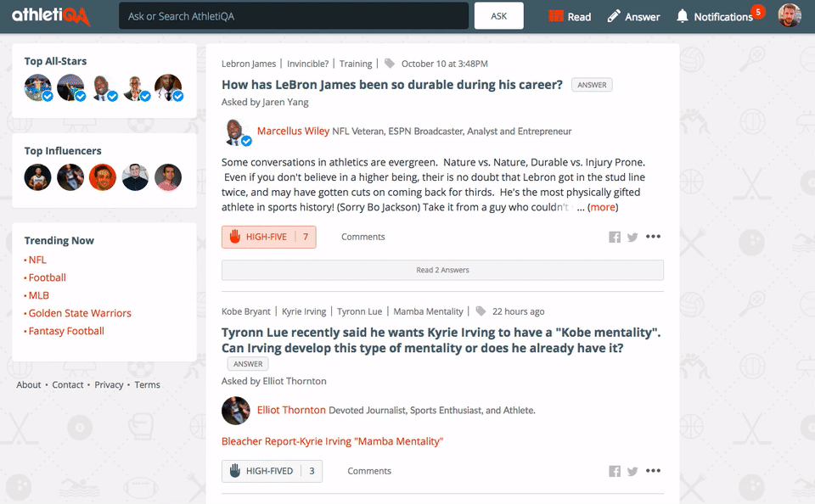Click ANSWER button under Kyrie Irving question
This screenshot has height=504, width=815.
click(248, 364)
